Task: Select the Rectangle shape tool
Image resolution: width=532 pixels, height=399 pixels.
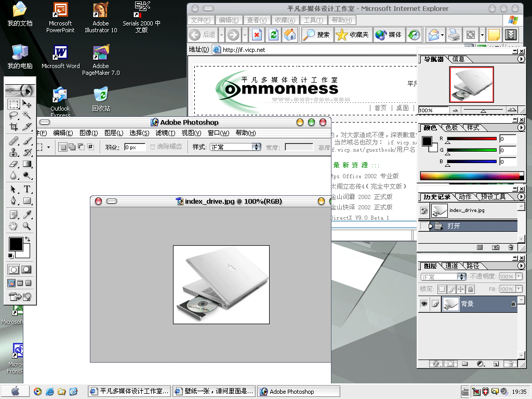Action: tap(27, 201)
